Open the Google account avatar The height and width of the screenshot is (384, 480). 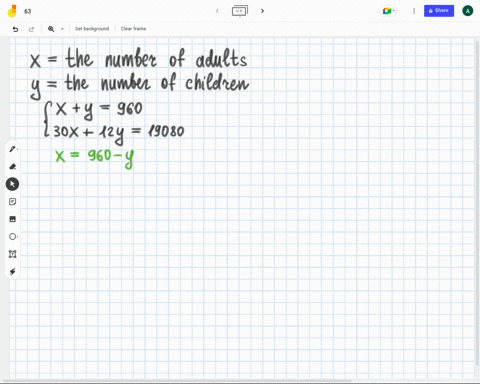[468, 11]
